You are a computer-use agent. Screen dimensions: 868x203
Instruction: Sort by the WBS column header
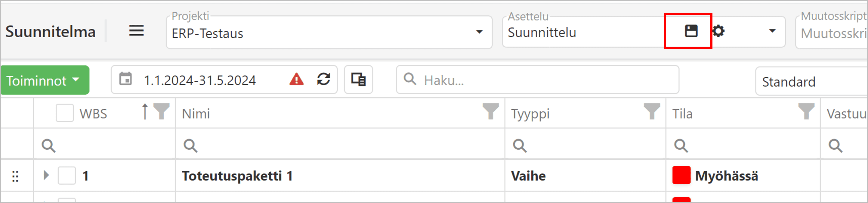pos(93,114)
